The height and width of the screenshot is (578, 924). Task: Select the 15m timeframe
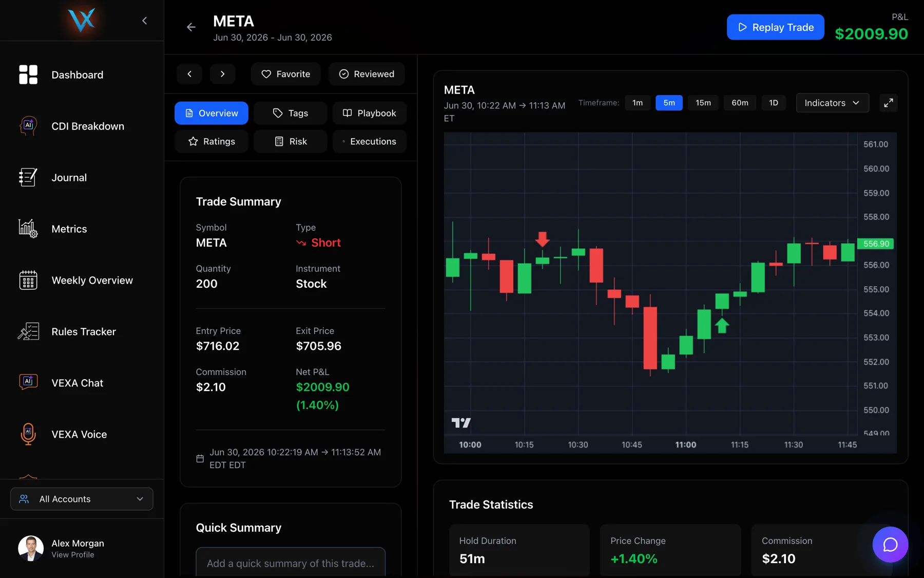click(x=703, y=103)
